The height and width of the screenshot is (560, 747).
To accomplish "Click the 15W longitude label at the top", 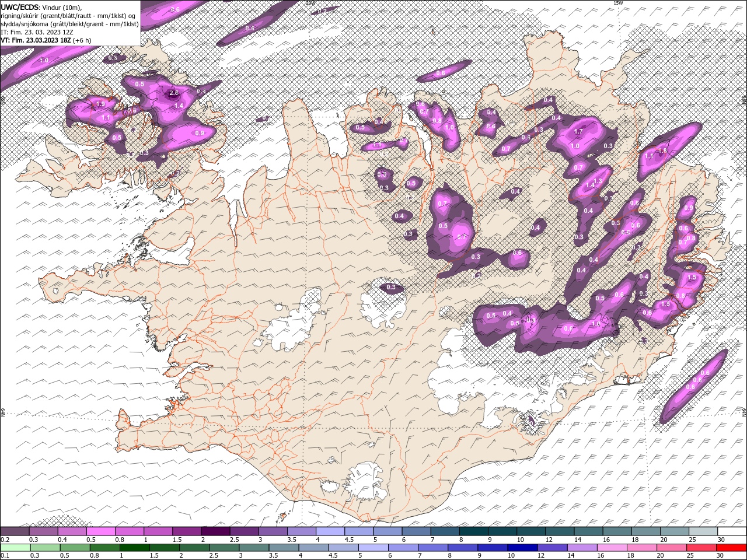I will tap(618, 3).
